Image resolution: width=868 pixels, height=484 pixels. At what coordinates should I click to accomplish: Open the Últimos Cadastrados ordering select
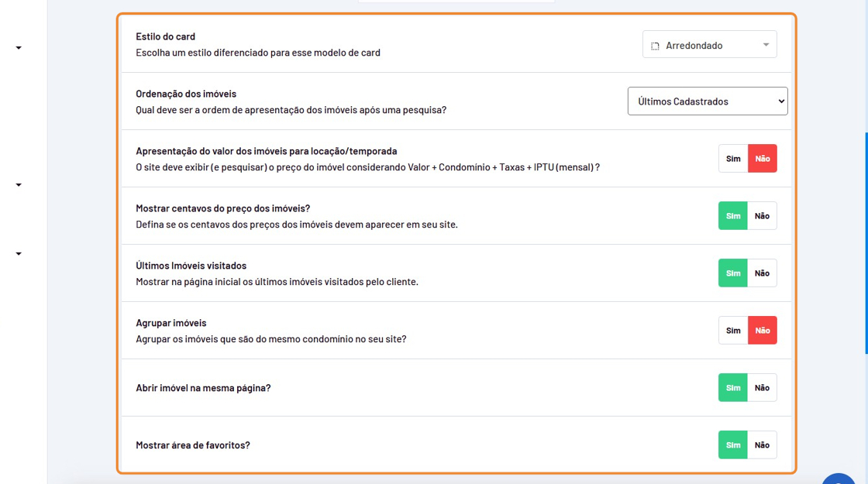point(707,101)
